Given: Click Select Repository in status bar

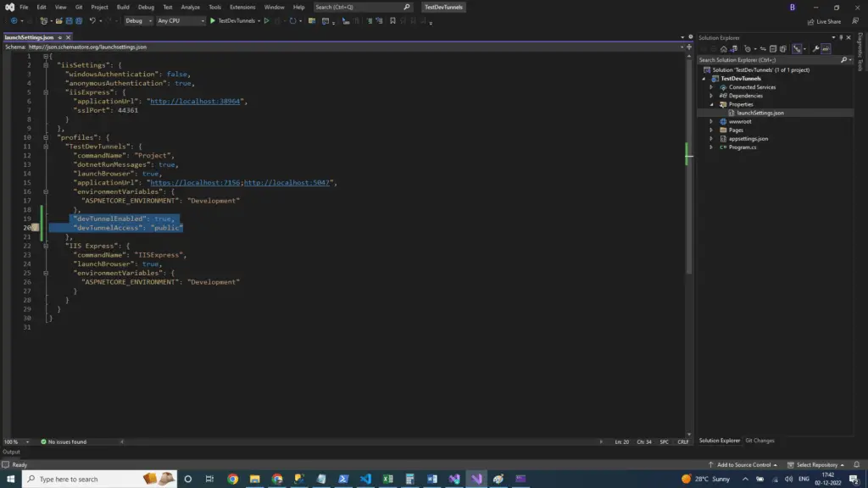Looking at the screenshot, I should [x=816, y=465].
